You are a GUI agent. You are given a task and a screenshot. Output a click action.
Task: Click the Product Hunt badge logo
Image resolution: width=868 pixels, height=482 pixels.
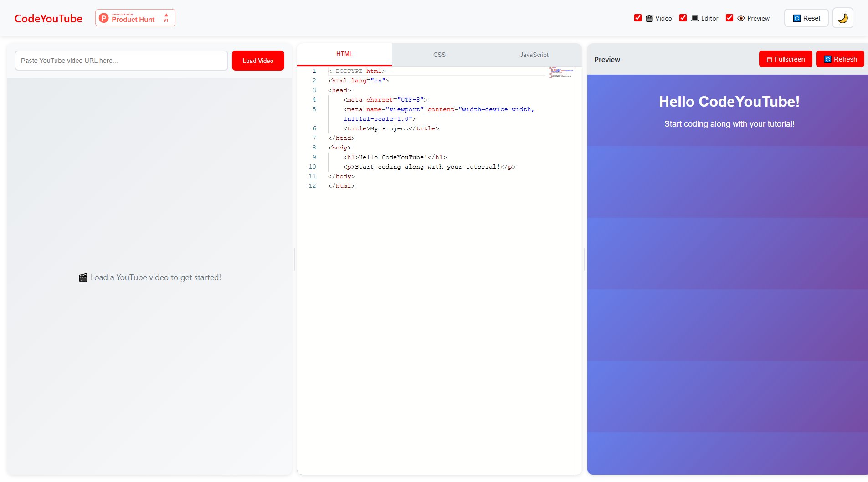coord(104,18)
